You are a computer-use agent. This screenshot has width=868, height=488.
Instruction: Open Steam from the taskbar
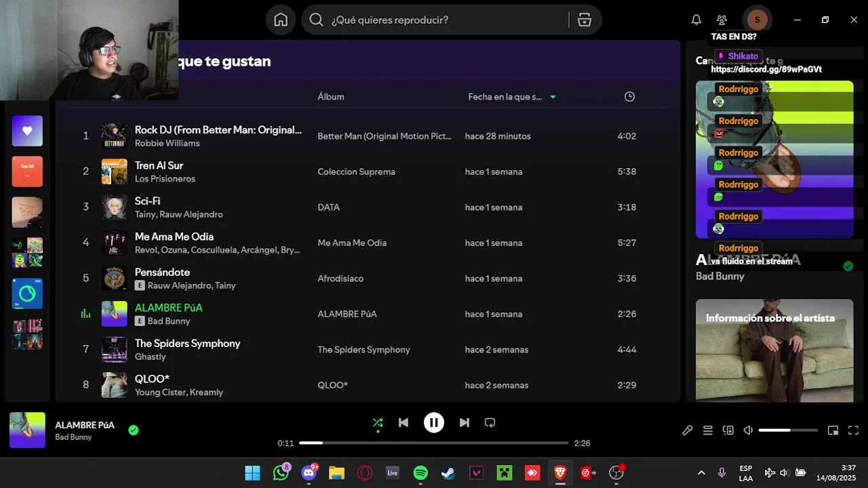(448, 472)
